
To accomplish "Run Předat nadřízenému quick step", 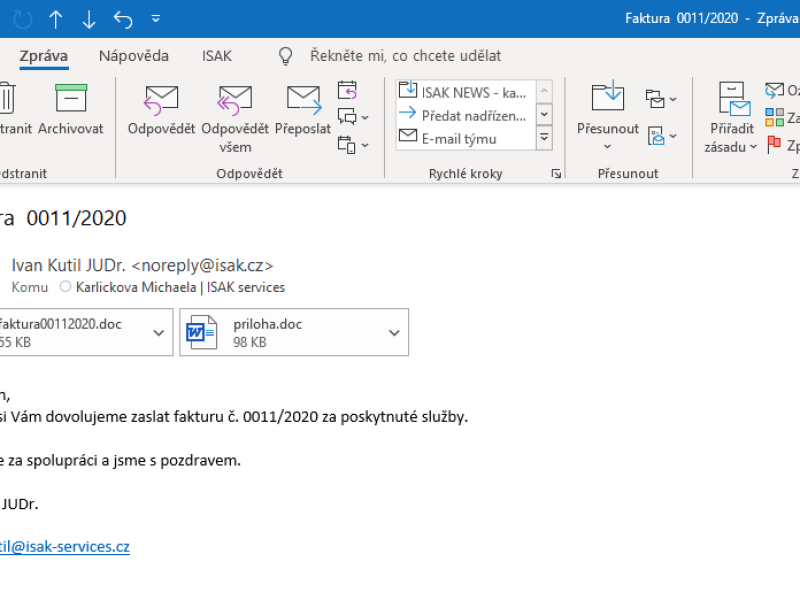I will 465,115.
